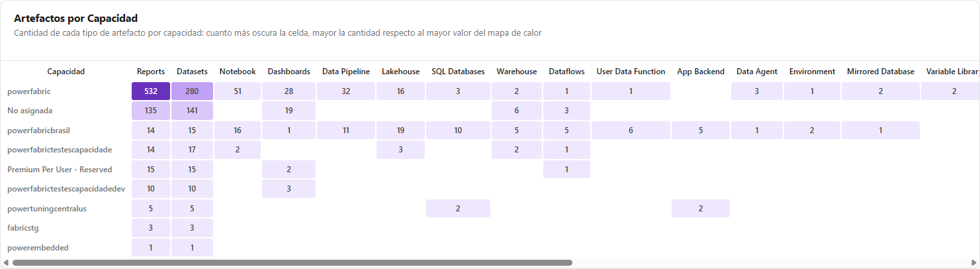Select the No asignada row label
The height and width of the screenshot is (269, 980).
pyautogui.click(x=30, y=111)
